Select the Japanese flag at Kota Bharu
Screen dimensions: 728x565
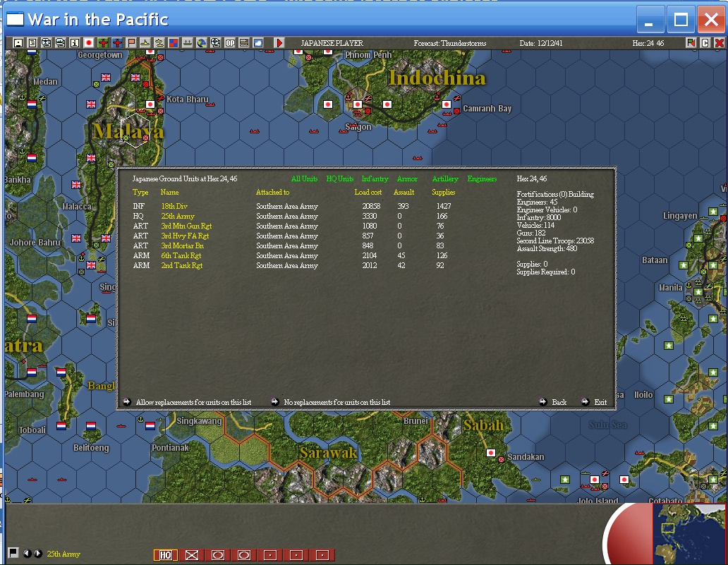150,104
